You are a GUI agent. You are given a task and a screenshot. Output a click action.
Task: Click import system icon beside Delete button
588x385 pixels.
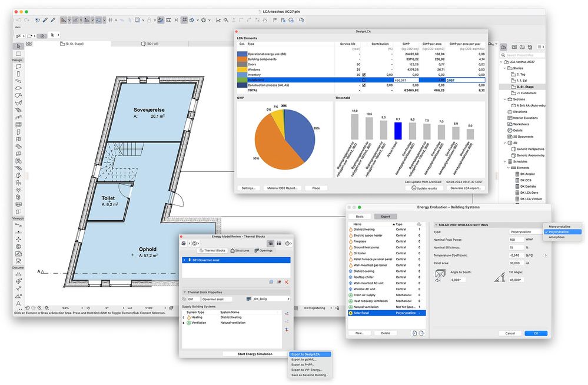tap(414, 333)
